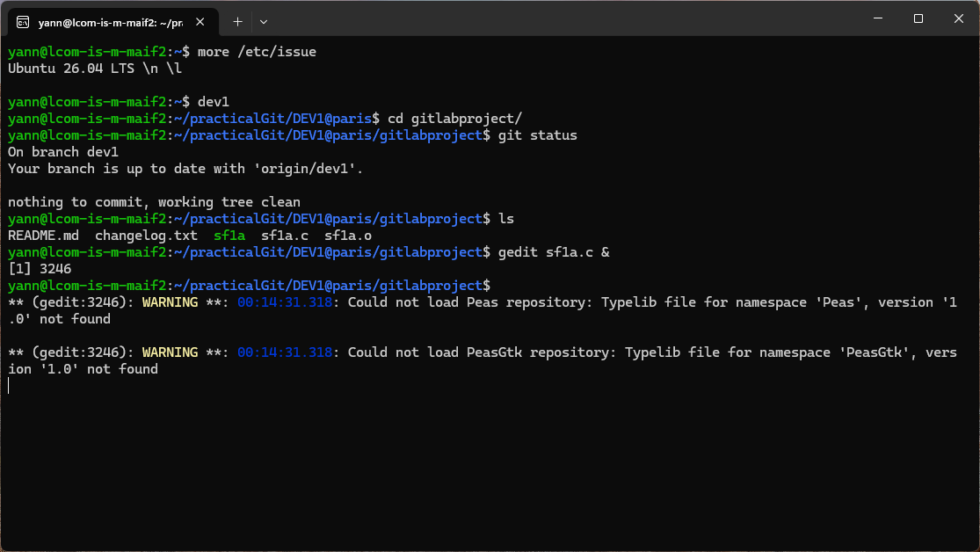The image size is (980, 552).
Task: Click the ".0' not found" wrapped line
Action: 60,319
